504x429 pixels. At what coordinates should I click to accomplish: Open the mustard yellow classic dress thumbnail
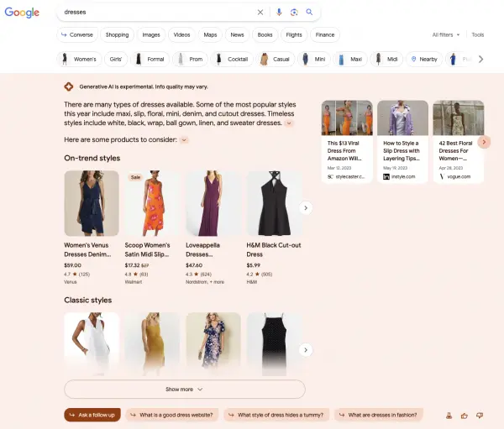click(x=152, y=344)
